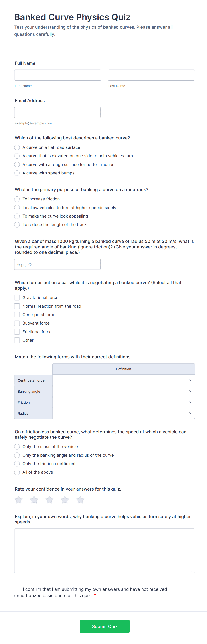Click the first confidence rating star
207x644 pixels.
(x=19, y=500)
